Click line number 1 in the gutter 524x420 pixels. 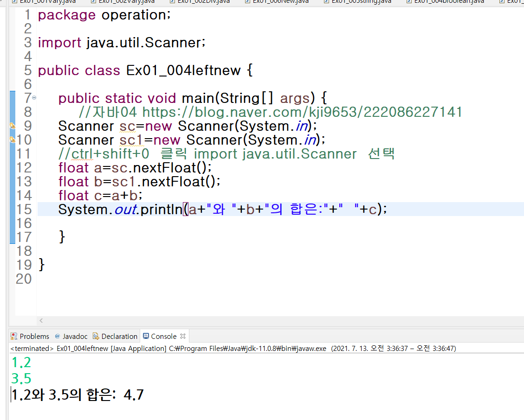coord(27,15)
